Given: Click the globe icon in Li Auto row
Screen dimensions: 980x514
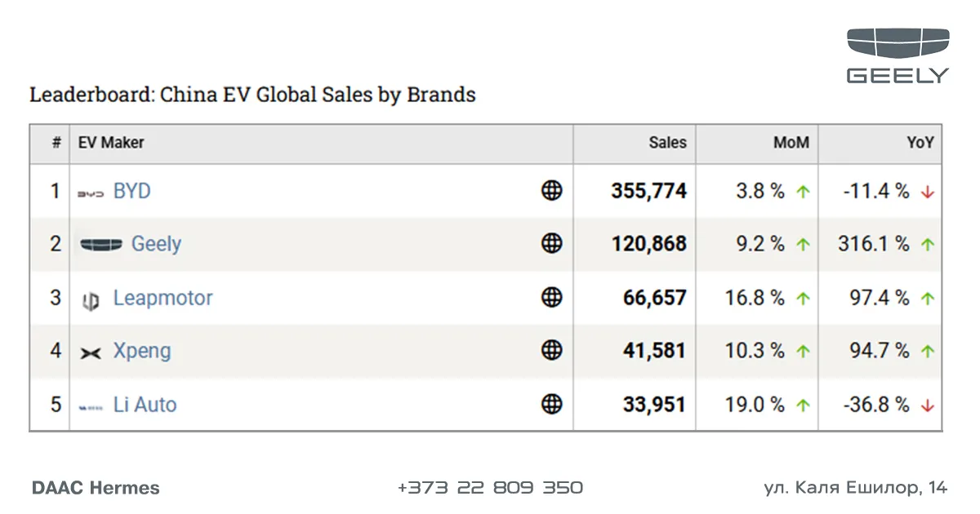Looking at the screenshot, I should (552, 404).
